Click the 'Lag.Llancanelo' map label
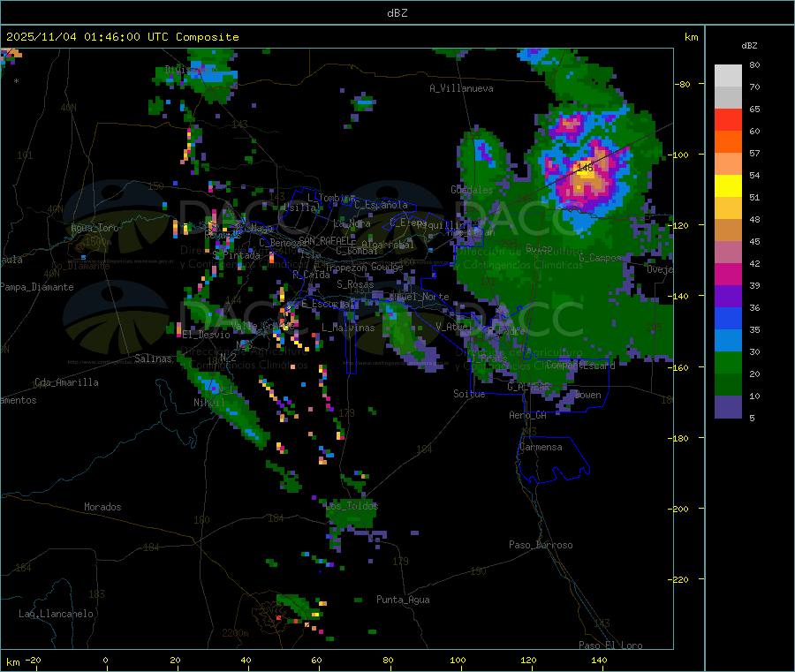 pos(56,614)
